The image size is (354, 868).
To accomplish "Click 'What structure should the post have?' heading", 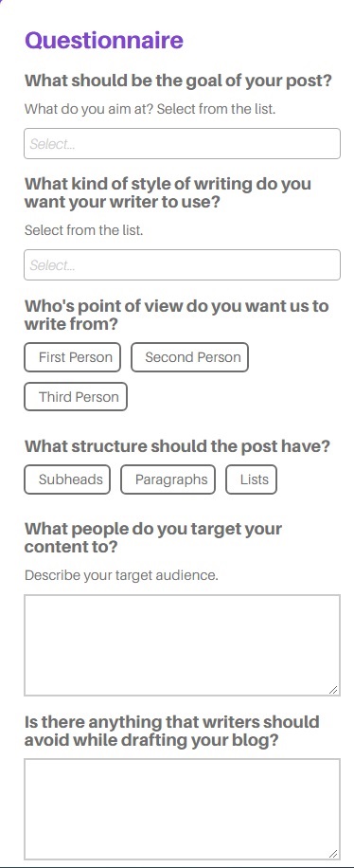I will point(177,446).
